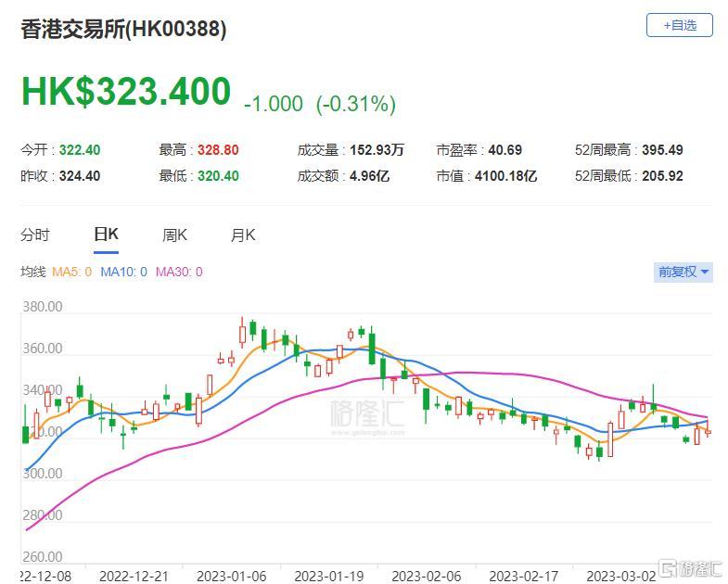
Task: Click the 360.00 y-axis label
Action: (43, 349)
